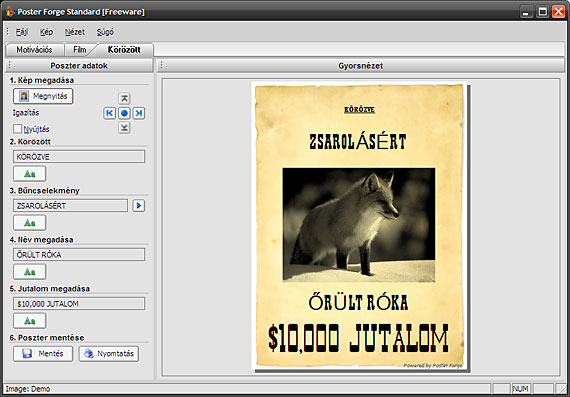This screenshot has width=570, height=397.
Task: Align image to top arrow icon
Action: [124, 98]
